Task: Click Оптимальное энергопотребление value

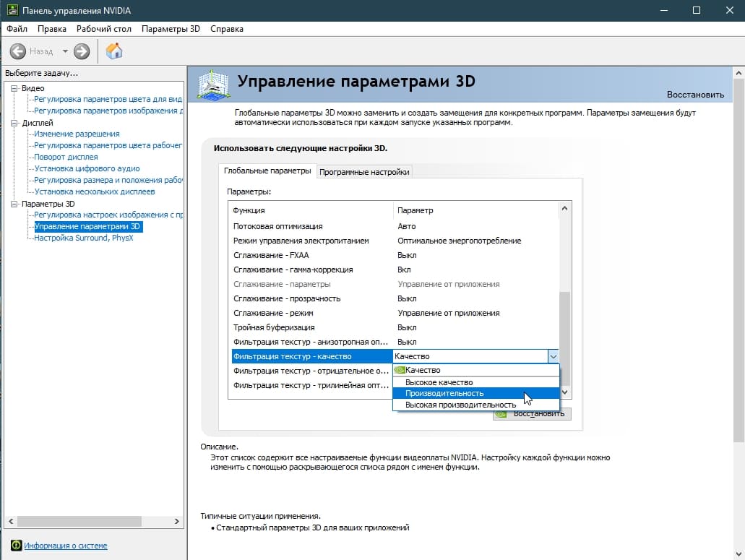Action: tap(459, 241)
